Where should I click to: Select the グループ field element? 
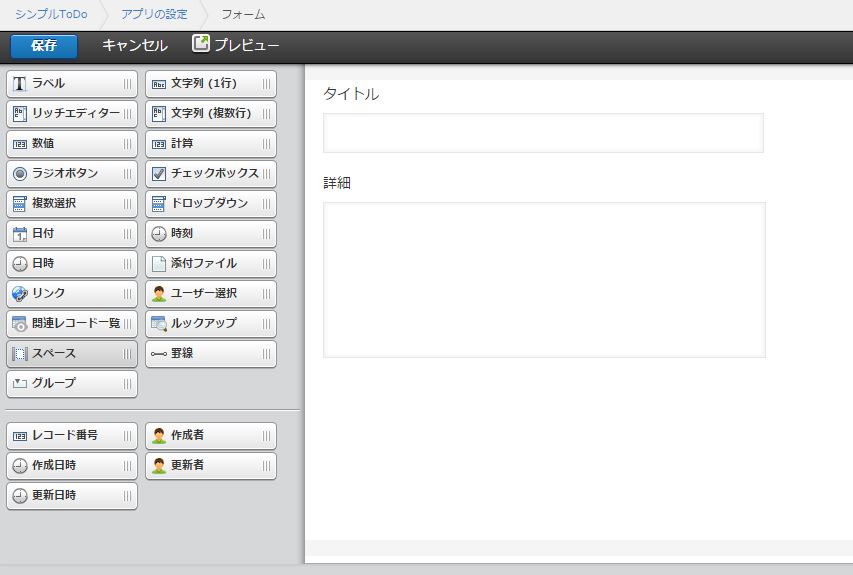point(71,384)
